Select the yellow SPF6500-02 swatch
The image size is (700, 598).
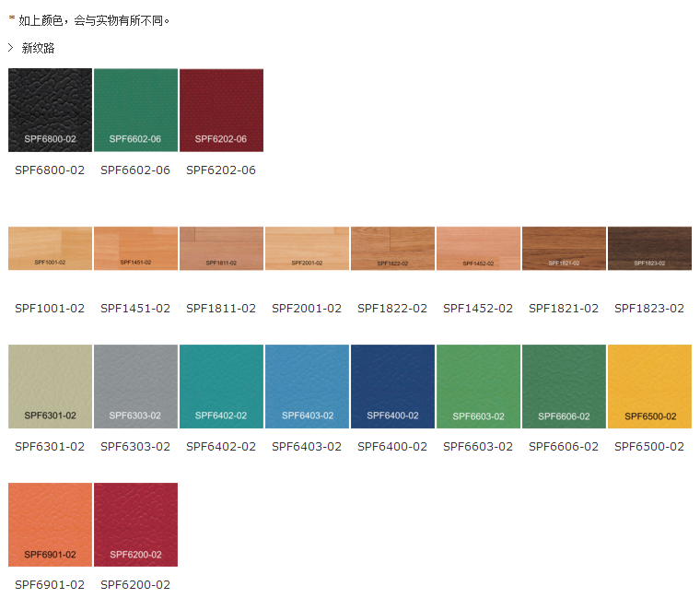[649, 386]
